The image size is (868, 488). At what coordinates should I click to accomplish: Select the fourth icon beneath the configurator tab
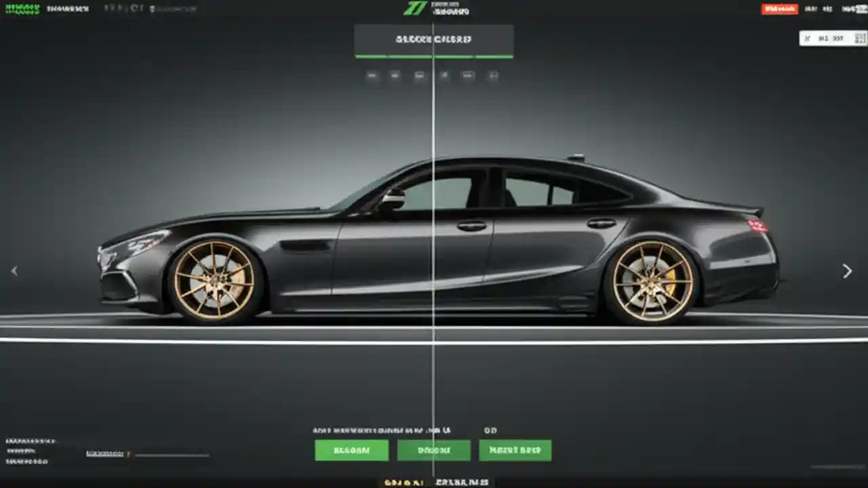pyautogui.click(x=445, y=75)
